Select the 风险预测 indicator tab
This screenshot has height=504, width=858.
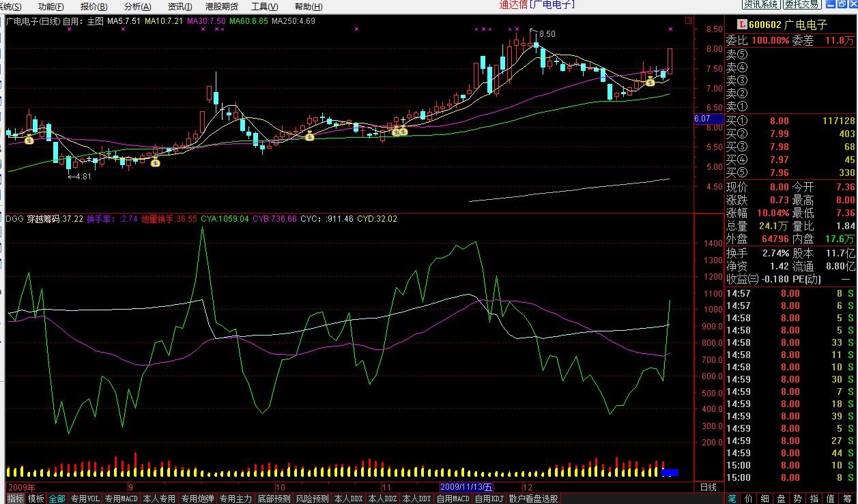[312, 499]
